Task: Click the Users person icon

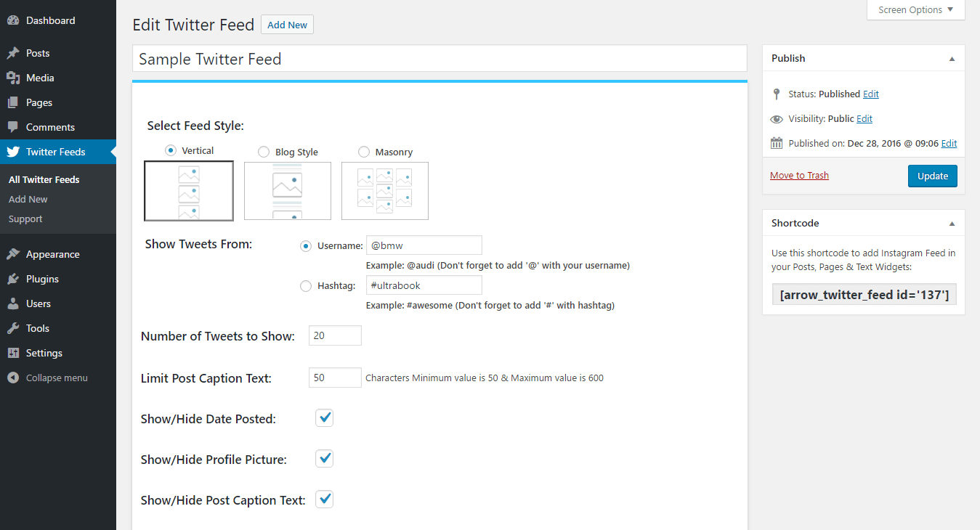Action: (x=13, y=303)
